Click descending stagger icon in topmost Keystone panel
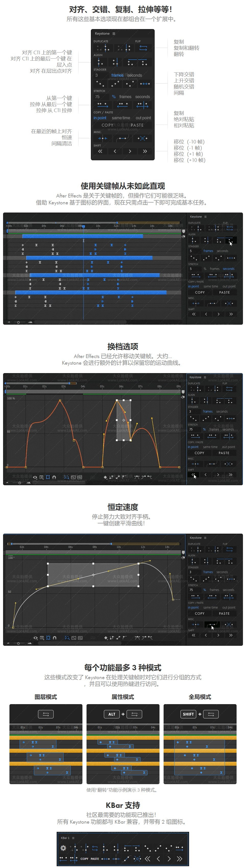245x868 pixels. click(x=100, y=84)
